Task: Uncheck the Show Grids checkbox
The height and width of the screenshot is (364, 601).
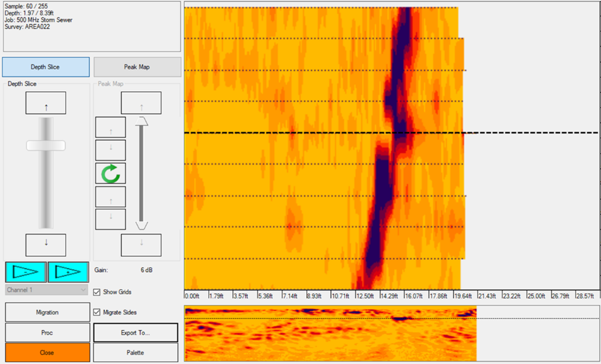Action: coord(98,292)
